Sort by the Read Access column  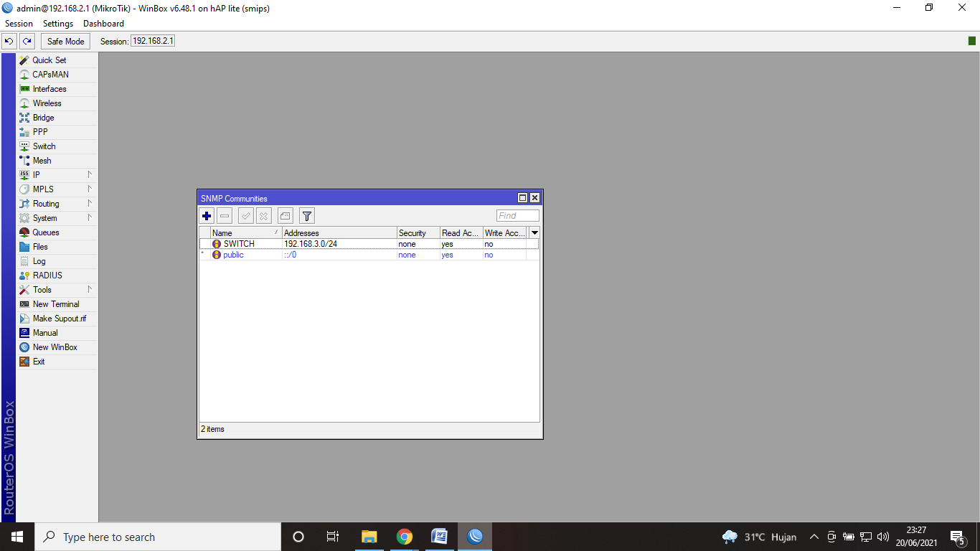pos(461,233)
